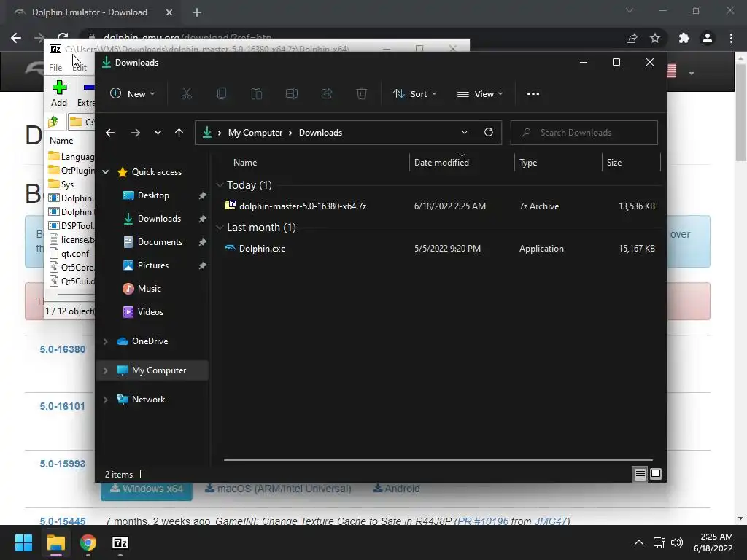This screenshot has height=560, width=747.
Task: Click the Search Downloads field
Action: [584, 133]
